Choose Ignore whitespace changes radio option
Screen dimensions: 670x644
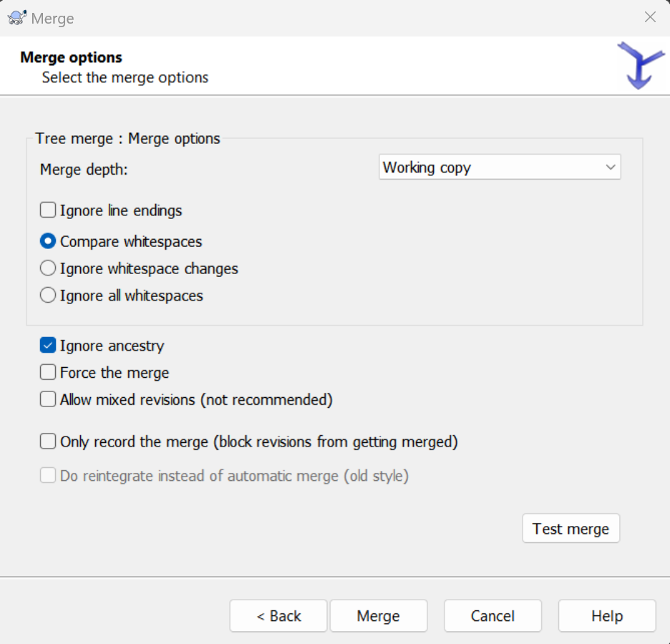point(48,268)
